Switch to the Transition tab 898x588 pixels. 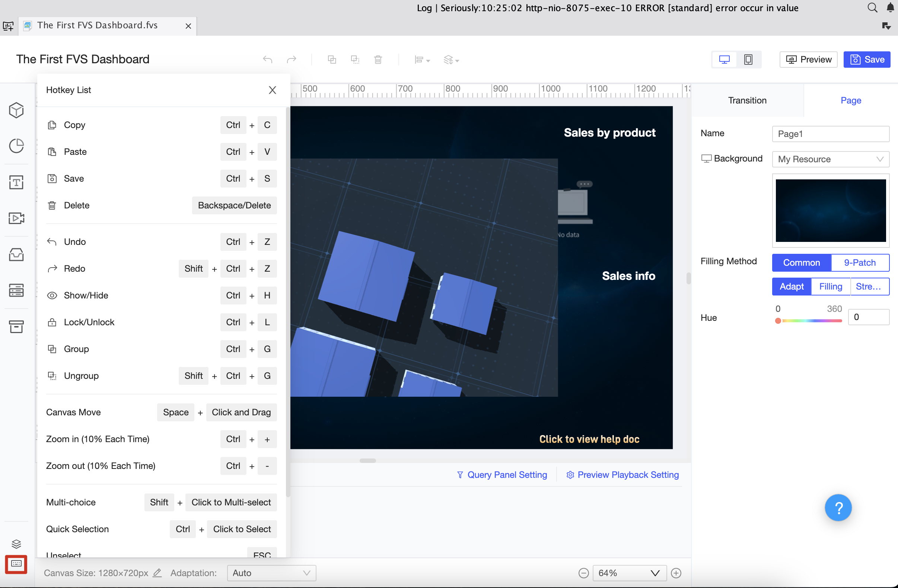tap(747, 100)
